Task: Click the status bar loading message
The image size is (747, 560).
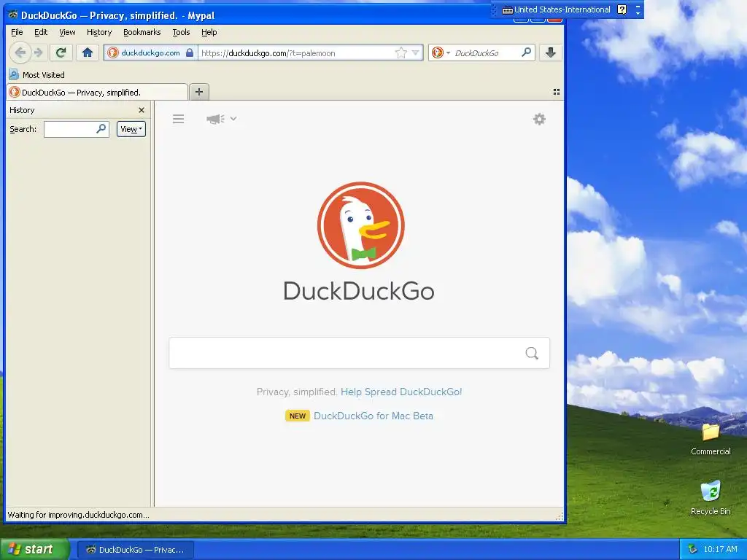Action: (78, 515)
